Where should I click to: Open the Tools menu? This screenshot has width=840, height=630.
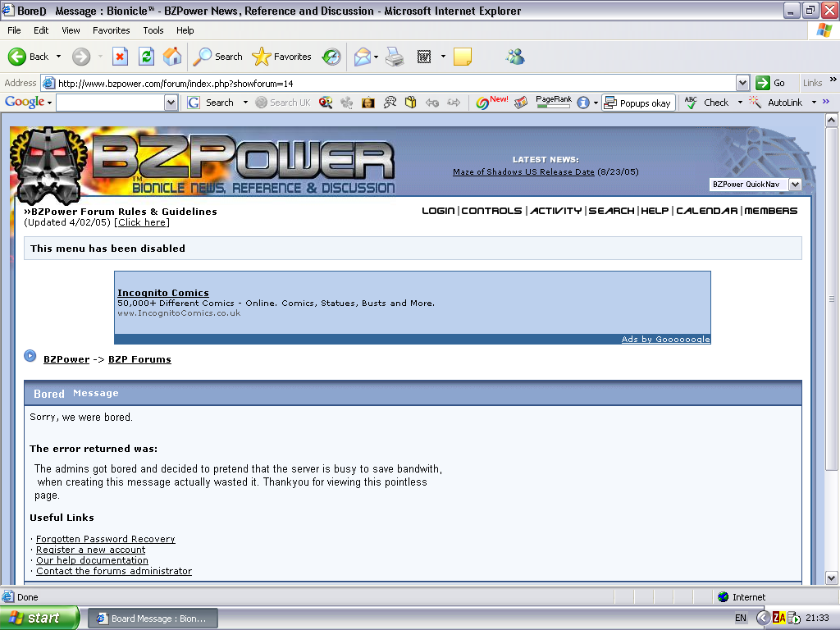tap(153, 30)
